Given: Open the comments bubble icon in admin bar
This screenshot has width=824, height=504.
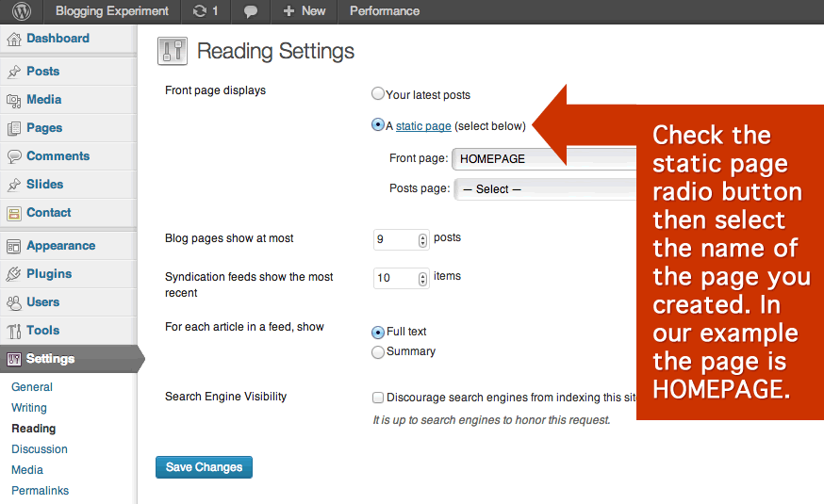Looking at the screenshot, I should pos(251,11).
